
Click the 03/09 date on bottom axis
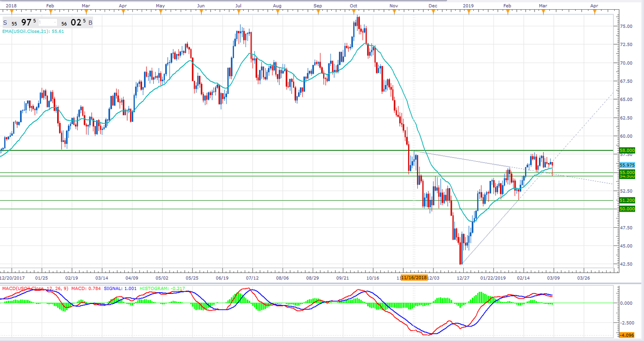click(553, 278)
